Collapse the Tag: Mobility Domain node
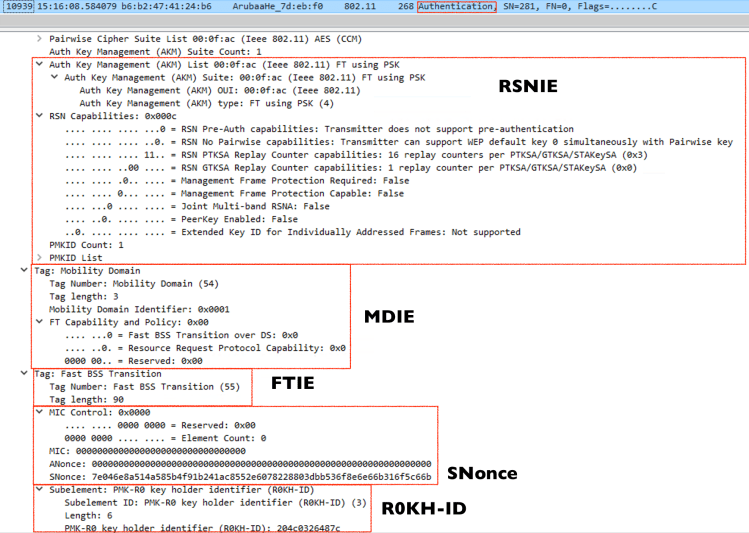749x533 pixels. pyautogui.click(x=24, y=270)
